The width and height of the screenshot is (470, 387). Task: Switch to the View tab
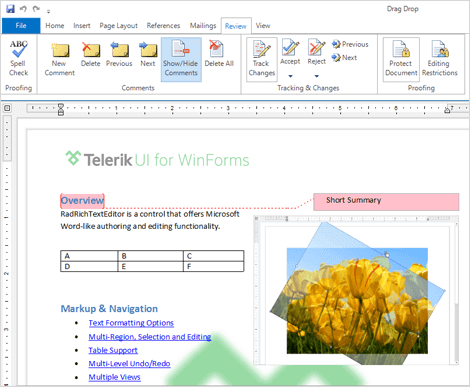[x=263, y=26]
